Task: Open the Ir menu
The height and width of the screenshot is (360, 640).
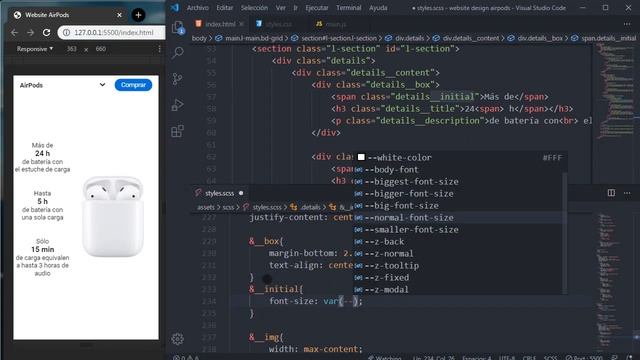Action: pyautogui.click(x=296, y=8)
